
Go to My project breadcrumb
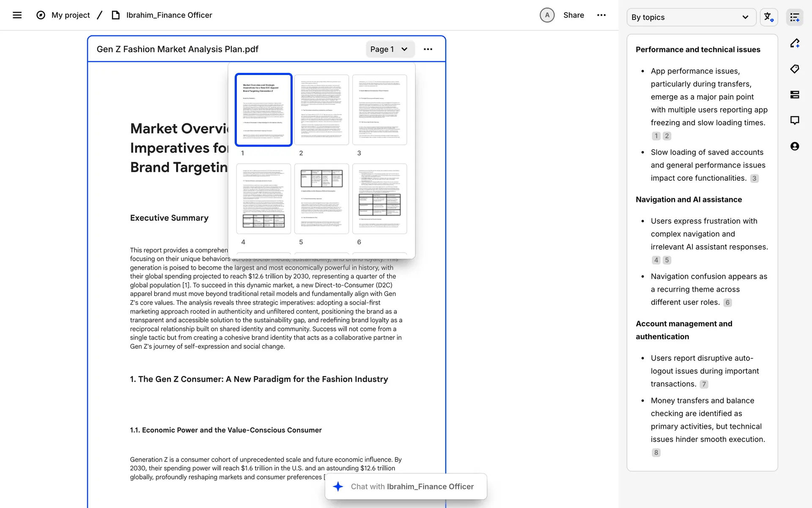[x=71, y=15]
